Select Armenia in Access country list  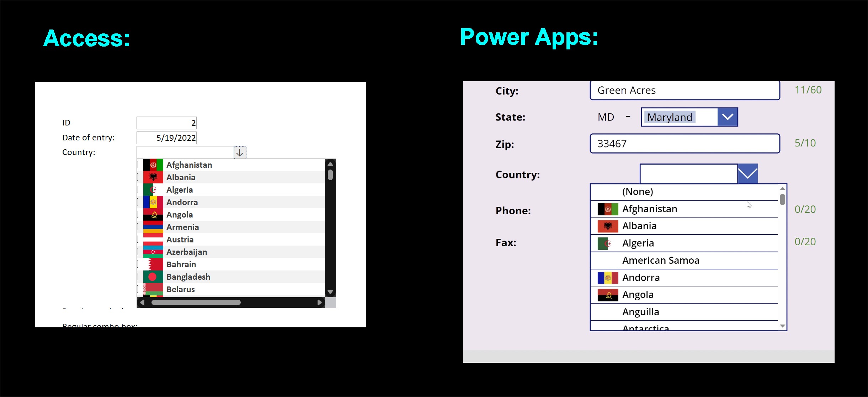[x=182, y=227]
